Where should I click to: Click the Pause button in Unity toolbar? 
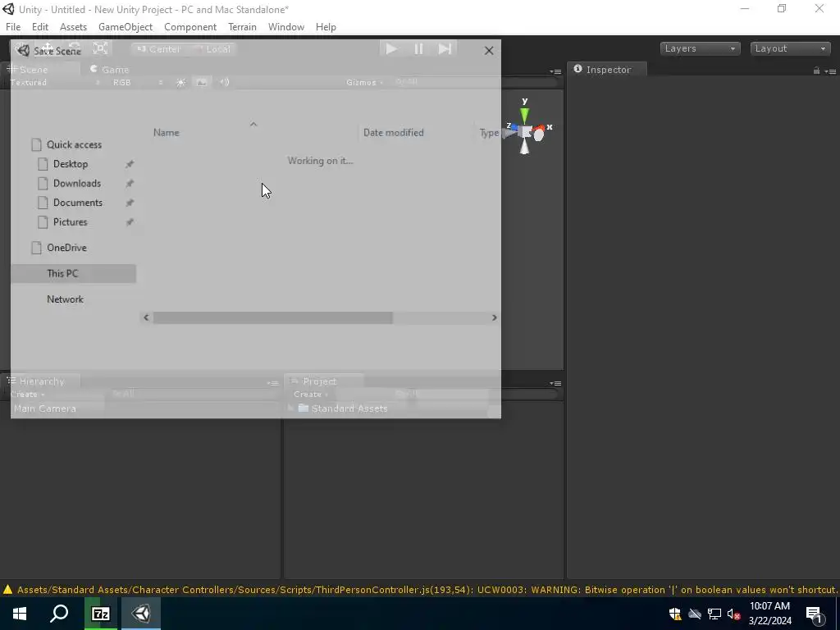[419, 48]
